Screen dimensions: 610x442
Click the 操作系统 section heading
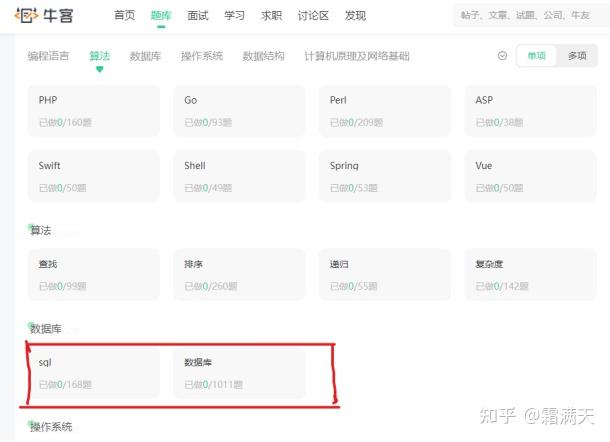point(51,427)
